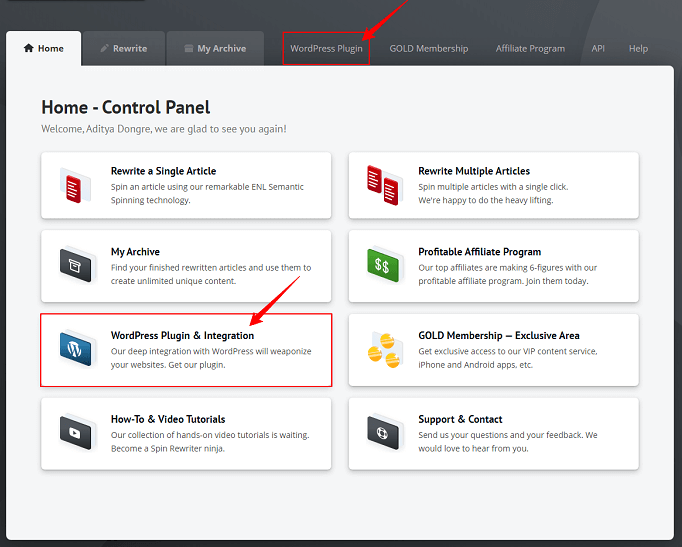Click the video play icon for Tutorials
The height and width of the screenshot is (547, 682).
click(76, 431)
